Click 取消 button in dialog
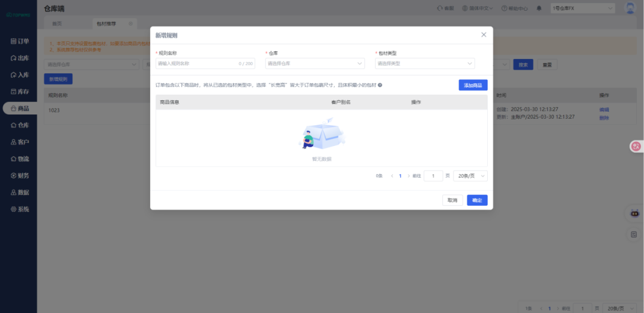The width and height of the screenshot is (644, 313). coord(453,200)
